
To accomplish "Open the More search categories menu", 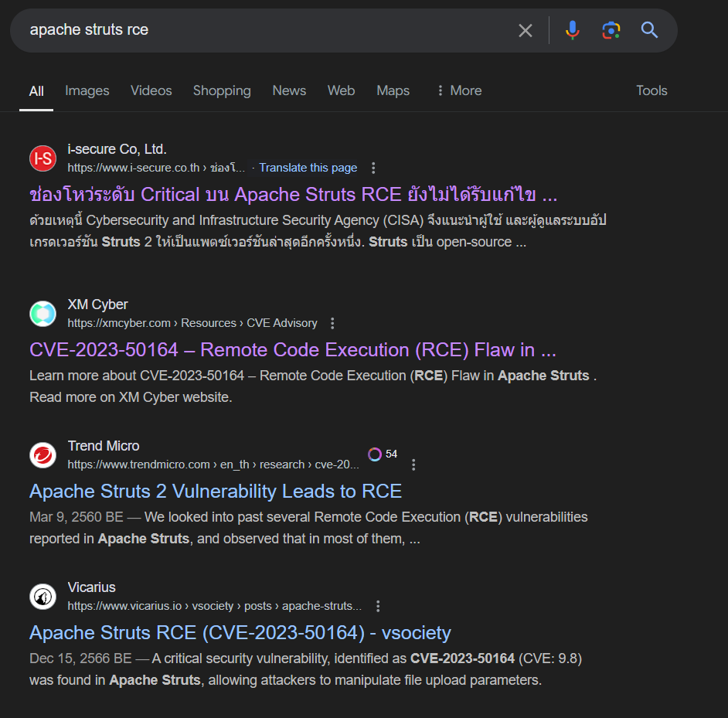I will tap(458, 90).
